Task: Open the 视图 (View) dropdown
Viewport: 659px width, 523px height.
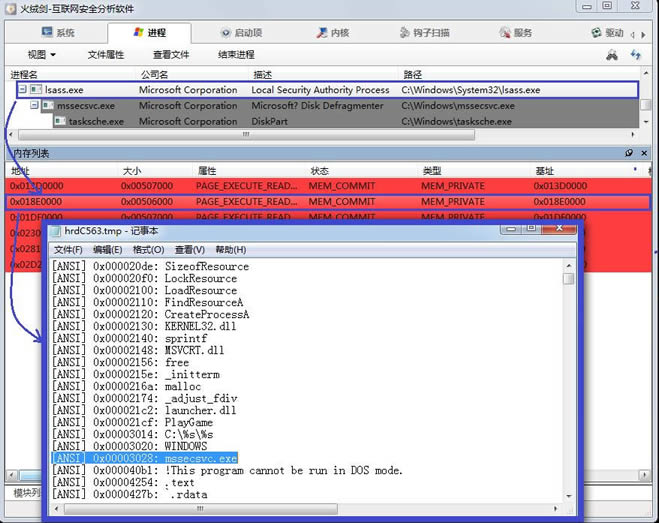Action: (41, 55)
